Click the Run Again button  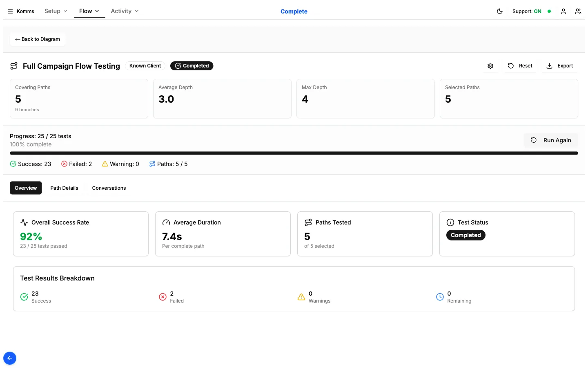551,140
